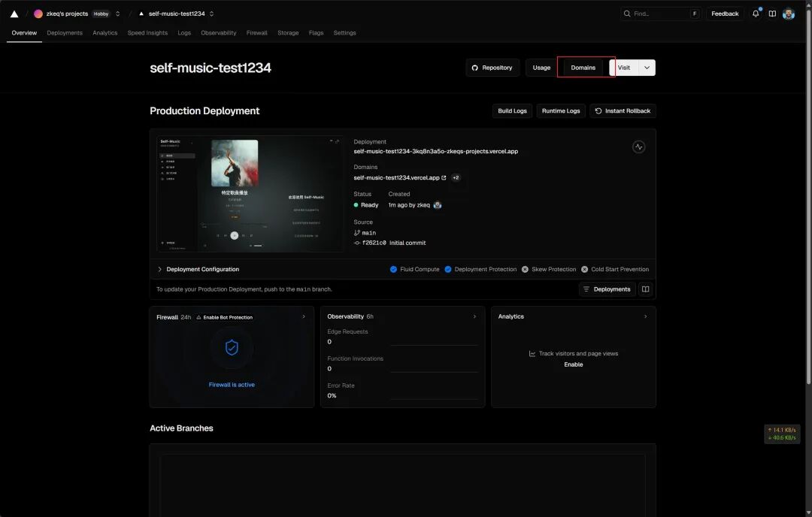Open the Observability card chevron
Screen dimensions: 812x517
(x=475, y=316)
